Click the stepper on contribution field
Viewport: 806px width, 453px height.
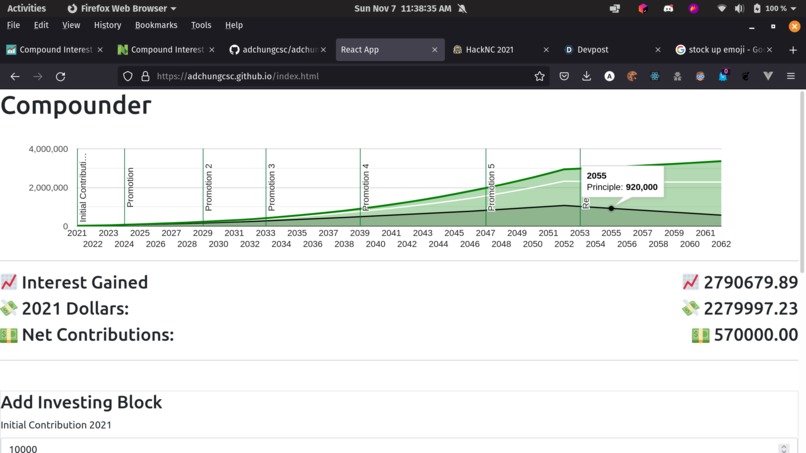[783, 448]
